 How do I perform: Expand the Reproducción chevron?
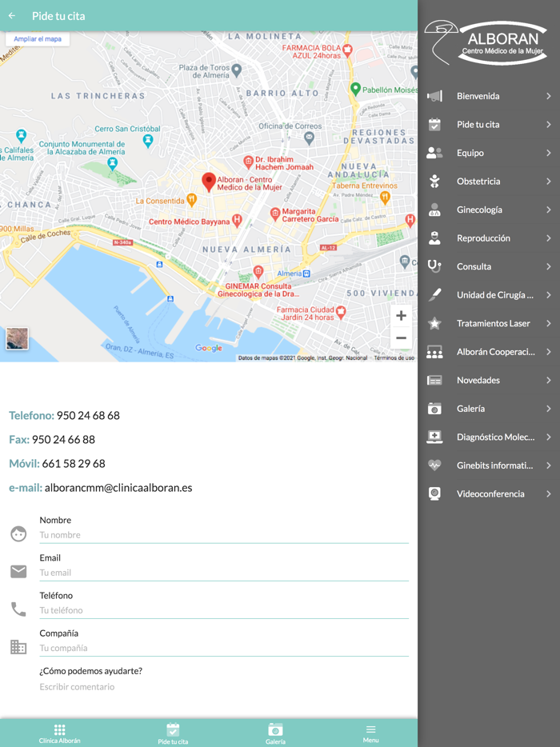[549, 238]
